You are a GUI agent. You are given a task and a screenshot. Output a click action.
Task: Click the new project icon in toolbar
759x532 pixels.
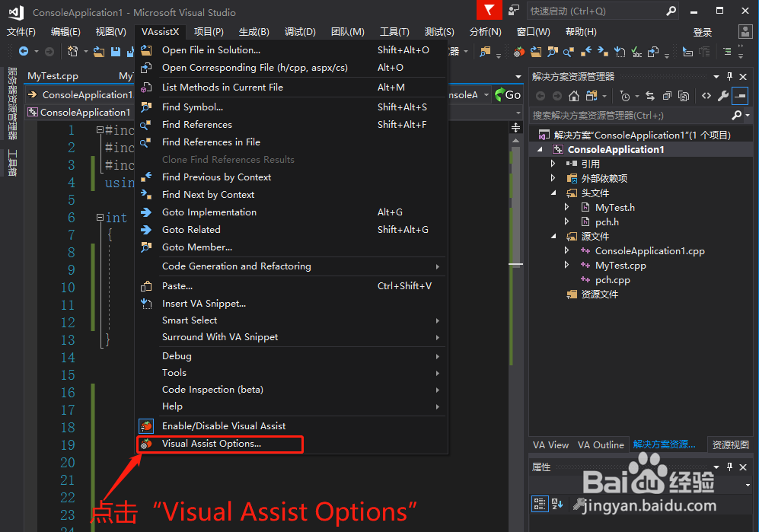click(72, 51)
